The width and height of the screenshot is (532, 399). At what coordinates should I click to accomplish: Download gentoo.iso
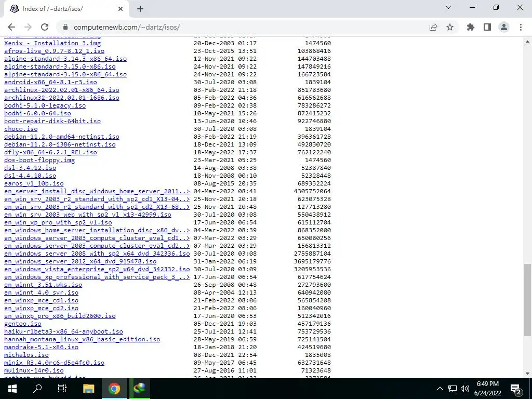[23, 324]
